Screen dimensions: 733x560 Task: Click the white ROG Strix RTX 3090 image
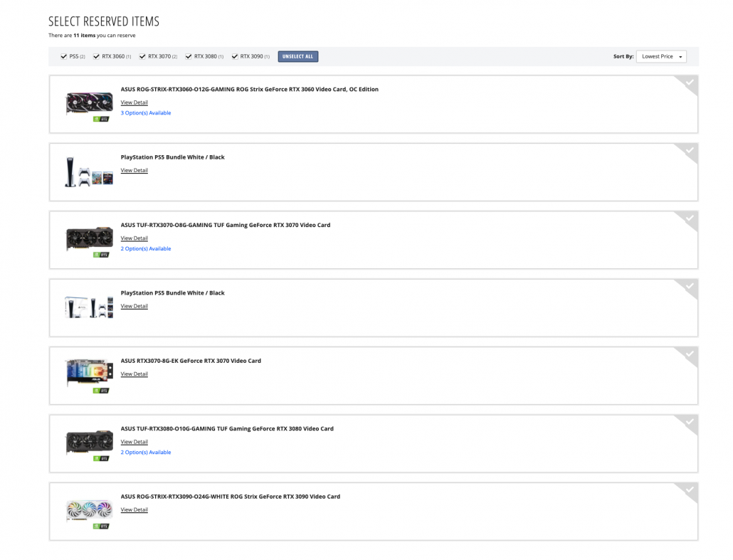tap(89, 511)
